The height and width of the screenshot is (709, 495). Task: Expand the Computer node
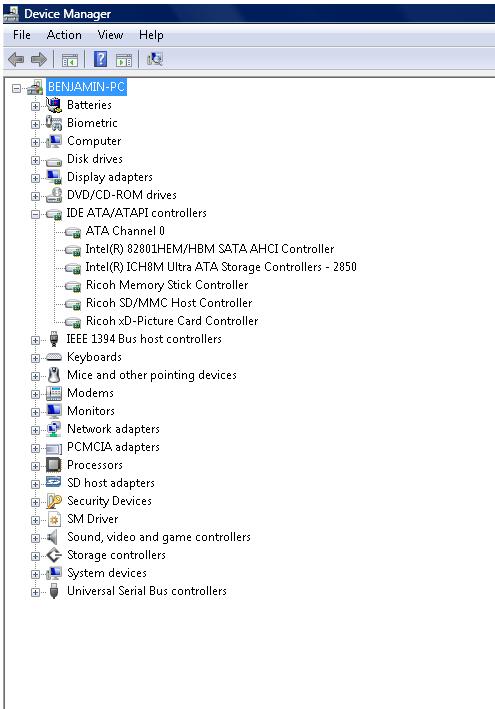tap(35, 142)
